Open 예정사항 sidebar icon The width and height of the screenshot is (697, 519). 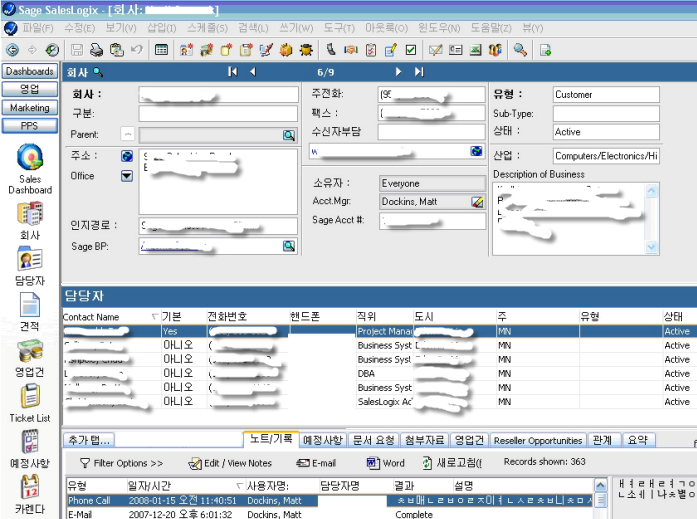coord(30,449)
